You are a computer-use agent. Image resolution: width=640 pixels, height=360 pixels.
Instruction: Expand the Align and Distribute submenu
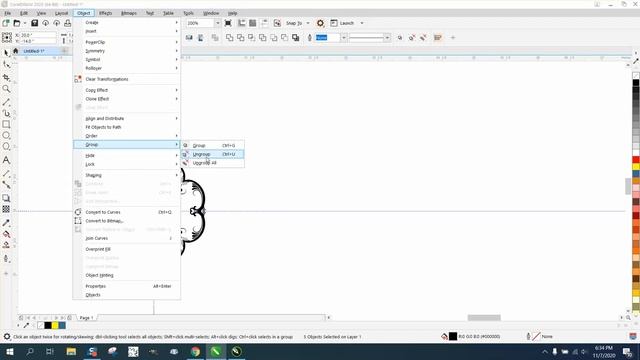(127, 118)
